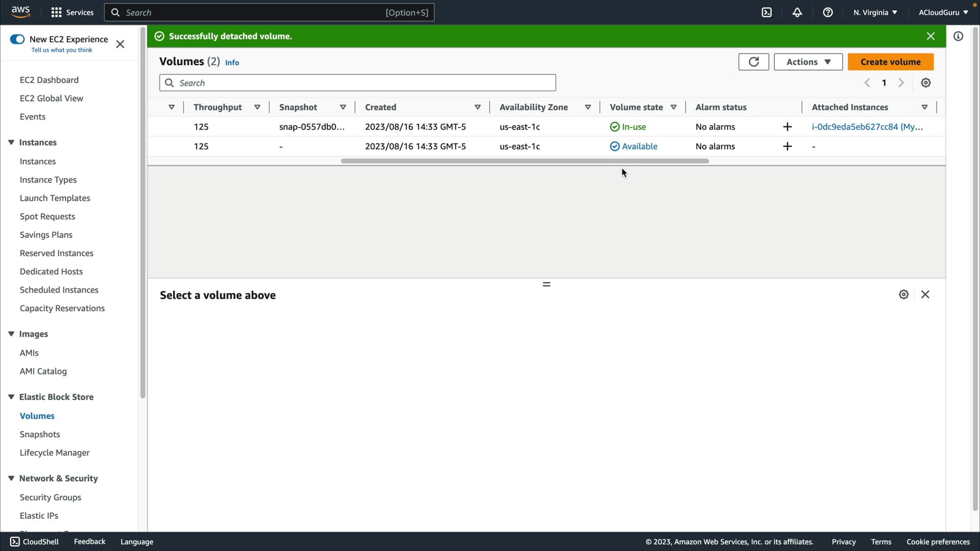Open the notifications bell
Screen dimensions: 980x551
click(x=797, y=12)
